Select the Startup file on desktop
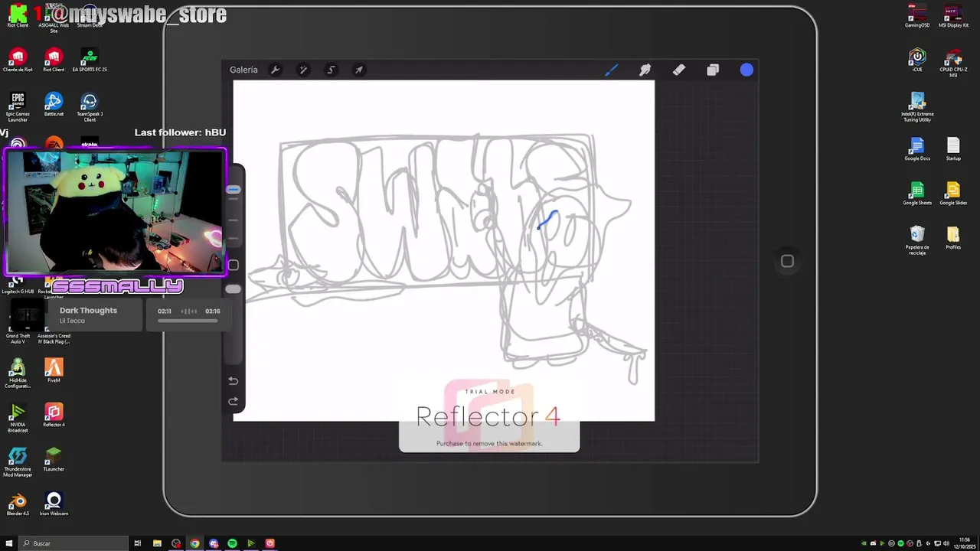 (x=953, y=149)
